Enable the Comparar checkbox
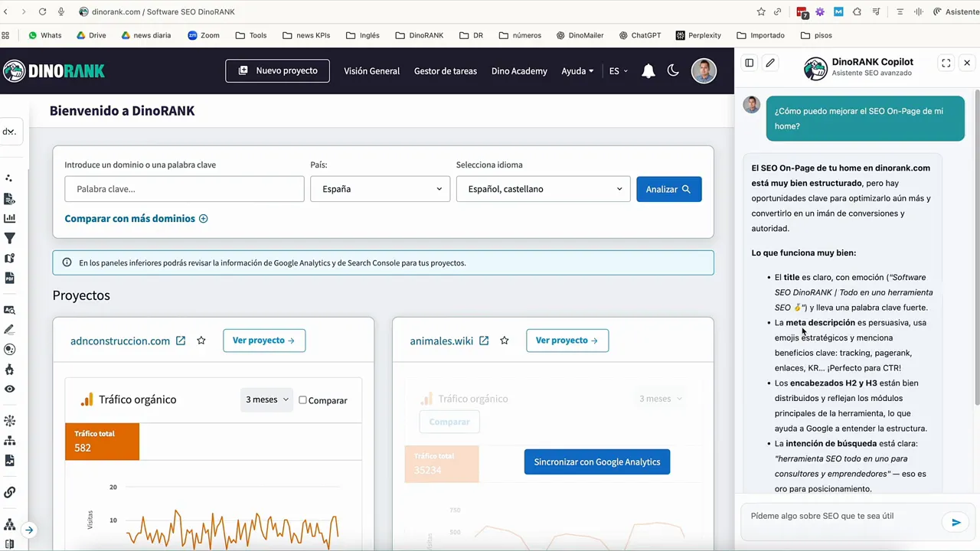980x551 pixels. point(302,400)
